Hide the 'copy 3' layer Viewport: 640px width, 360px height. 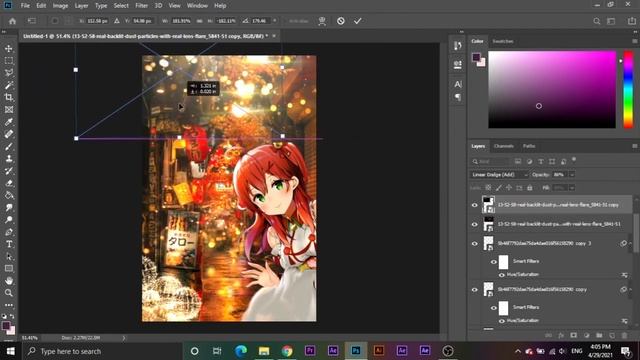[x=474, y=244]
